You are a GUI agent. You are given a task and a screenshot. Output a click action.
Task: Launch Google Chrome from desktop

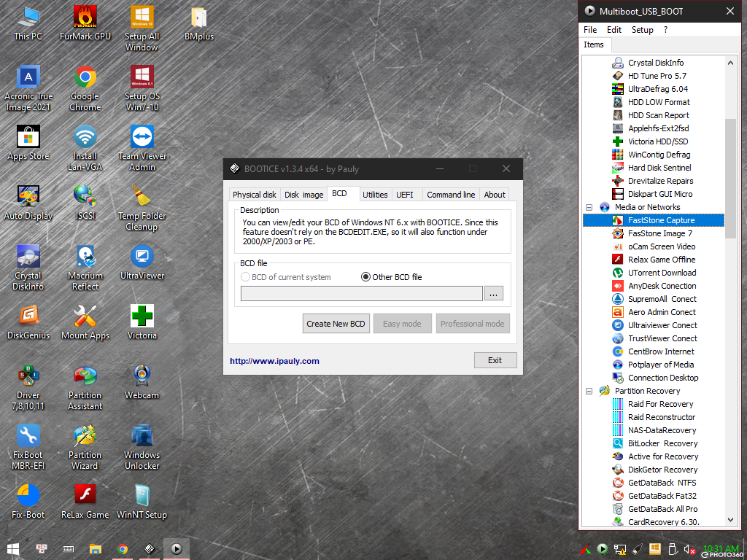coord(85,89)
